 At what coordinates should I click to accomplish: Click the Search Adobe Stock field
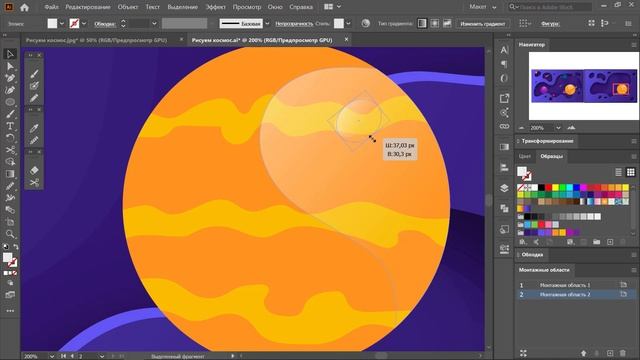(551, 7)
